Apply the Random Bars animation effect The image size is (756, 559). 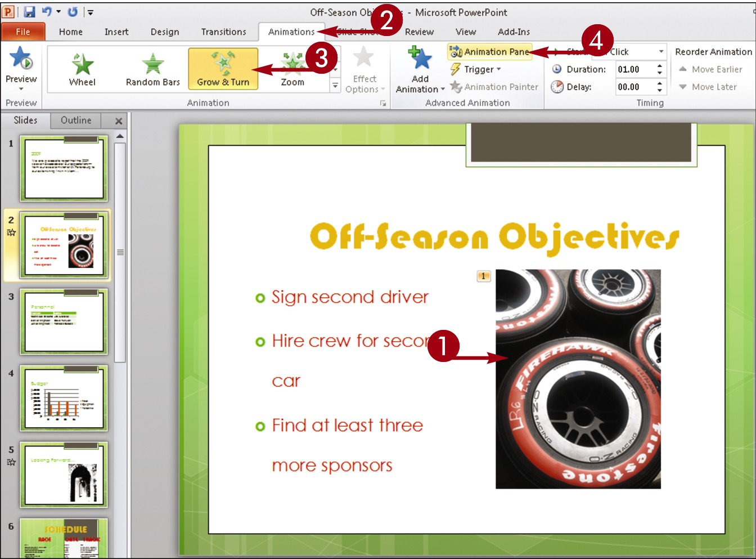pos(152,69)
